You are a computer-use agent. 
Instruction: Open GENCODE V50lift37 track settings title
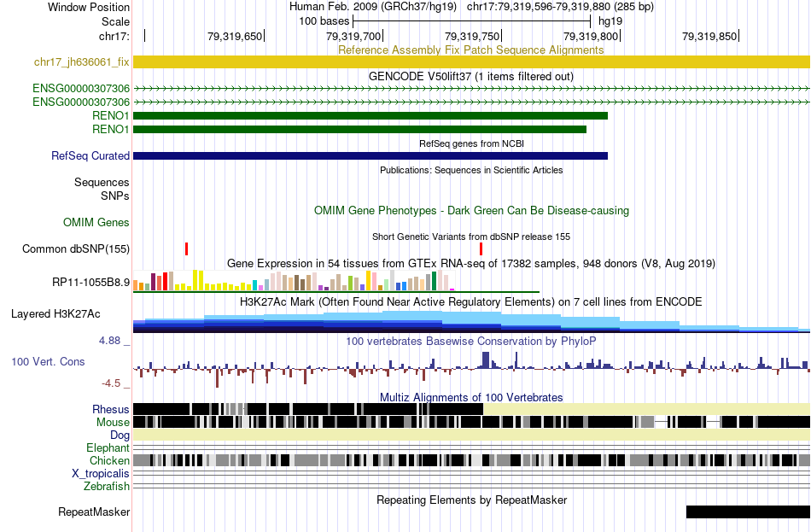point(470,77)
